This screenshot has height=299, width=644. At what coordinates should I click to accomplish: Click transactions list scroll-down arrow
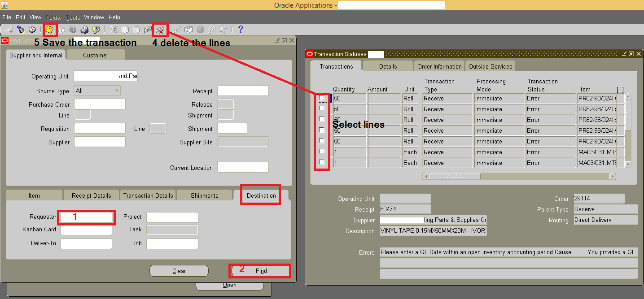pyautogui.click(x=628, y=165)
